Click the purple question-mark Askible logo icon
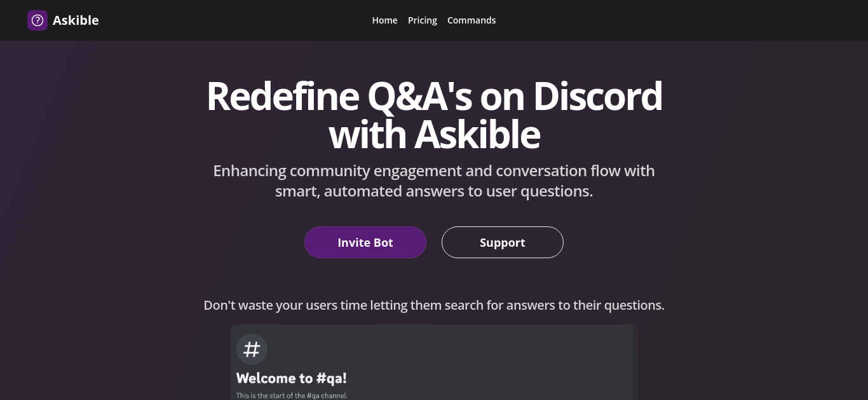This screenshot has width=868, height=400. click(x=37, y=20)
